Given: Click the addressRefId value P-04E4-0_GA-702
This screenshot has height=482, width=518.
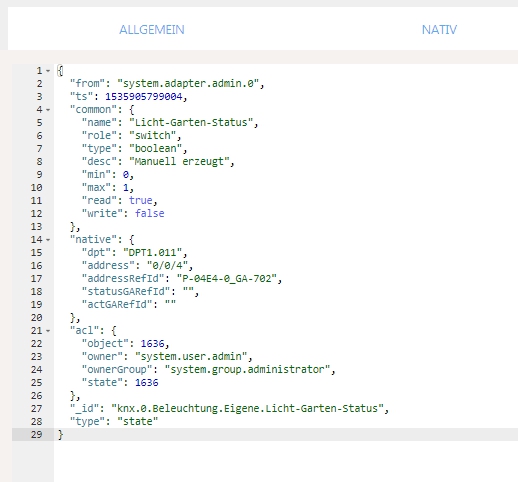Looking at the screenshot, I should tap(227, 278).
